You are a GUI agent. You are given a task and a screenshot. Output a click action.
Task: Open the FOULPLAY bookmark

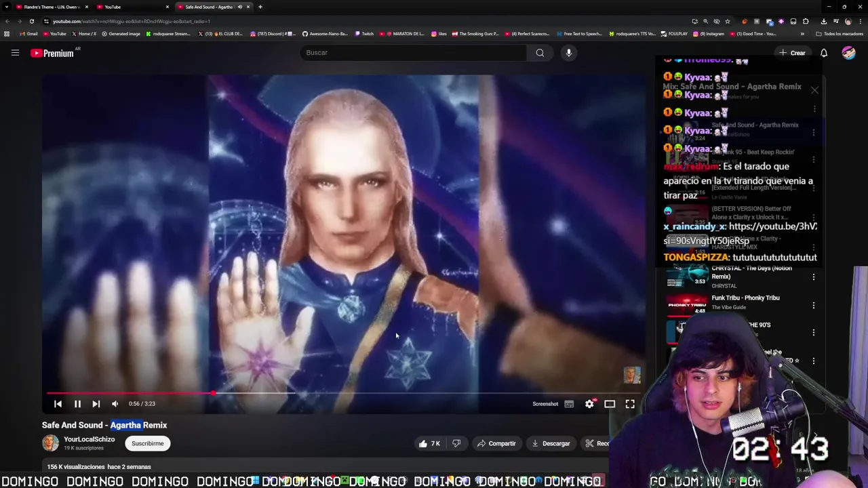click(x=674, y=34)
